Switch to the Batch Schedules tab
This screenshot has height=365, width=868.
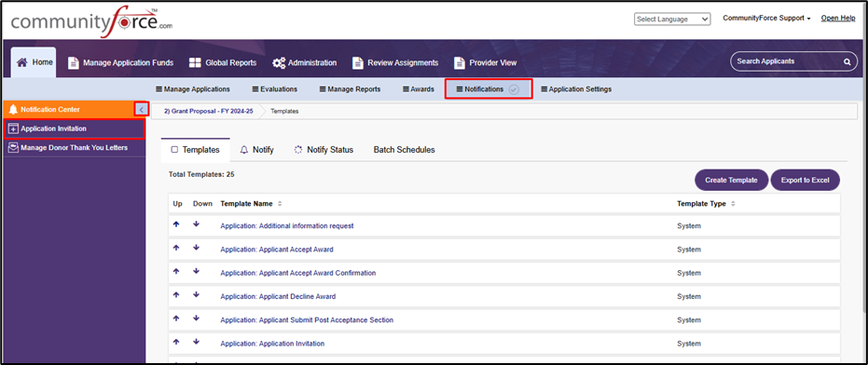point(404,150)
